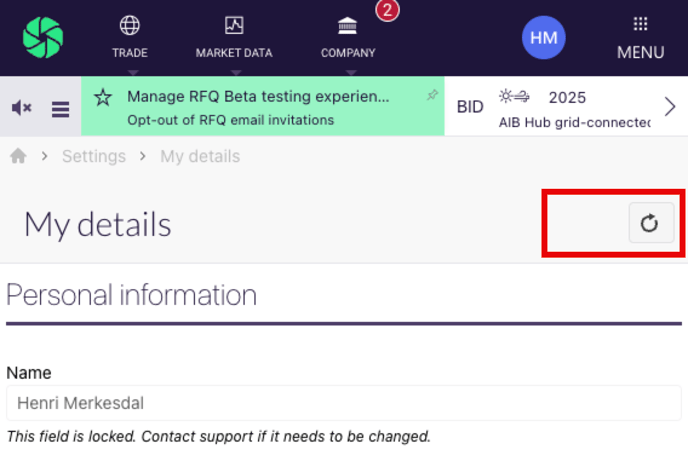Click the right chevron of ticker

tap(670, 107)
